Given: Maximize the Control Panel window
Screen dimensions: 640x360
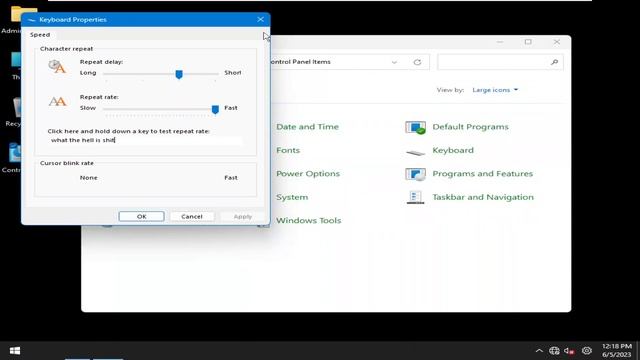Looking at the screenshot, I should pos(528,42).
